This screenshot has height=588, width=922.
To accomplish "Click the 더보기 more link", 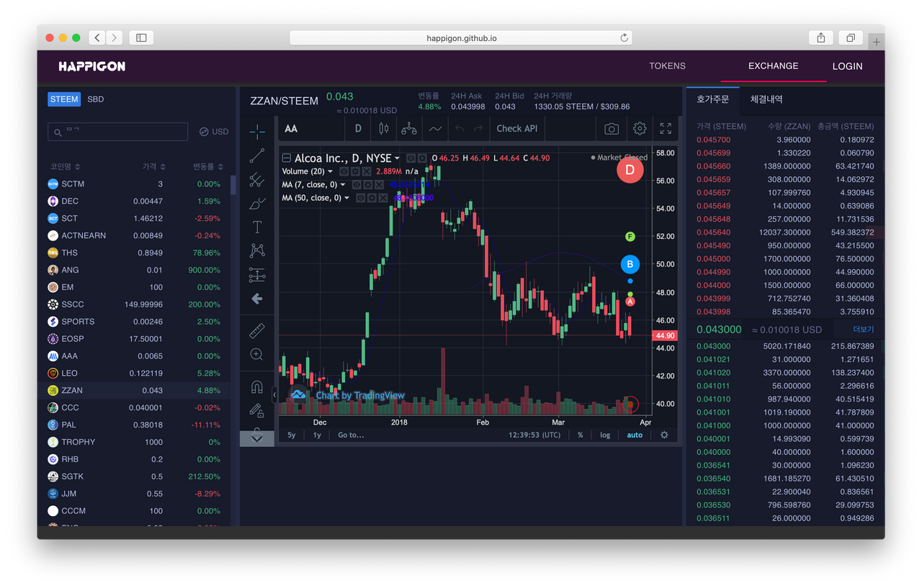I will 863,330.
